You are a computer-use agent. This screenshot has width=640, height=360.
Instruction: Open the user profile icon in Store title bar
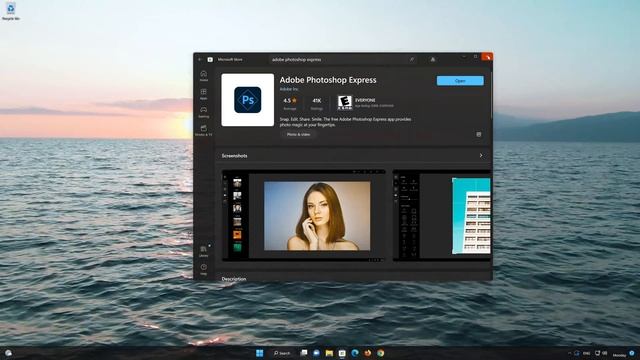(x=433, y=60)
